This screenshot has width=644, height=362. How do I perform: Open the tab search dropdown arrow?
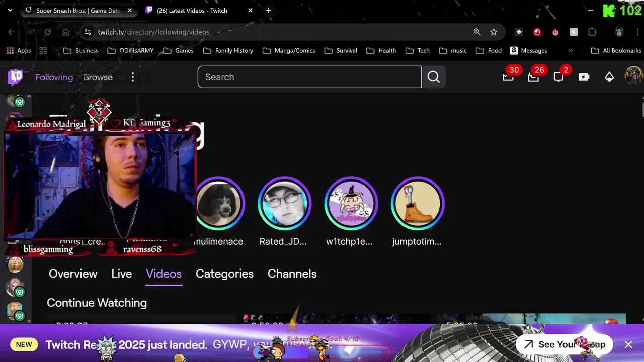click(x=10, y=10)
